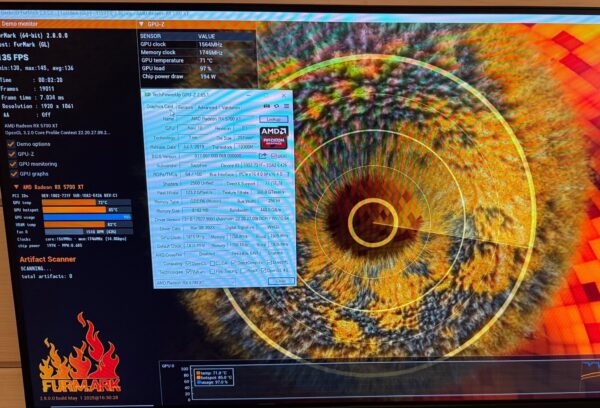600x408 pixels.
Task: Toggle the GPU monitoring checkbox
Action: (12, 163)
